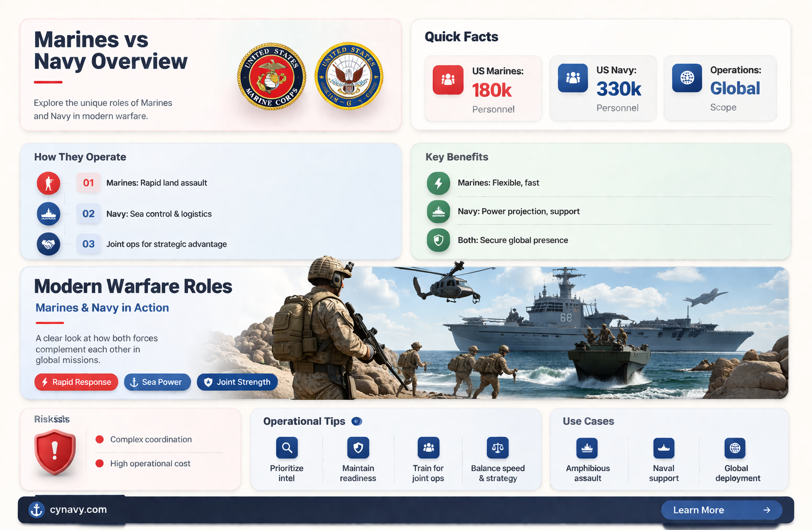Click the Balance speed & strategy scales icon
The height and width of the screenshot is (530, 812).
point(498,448)
